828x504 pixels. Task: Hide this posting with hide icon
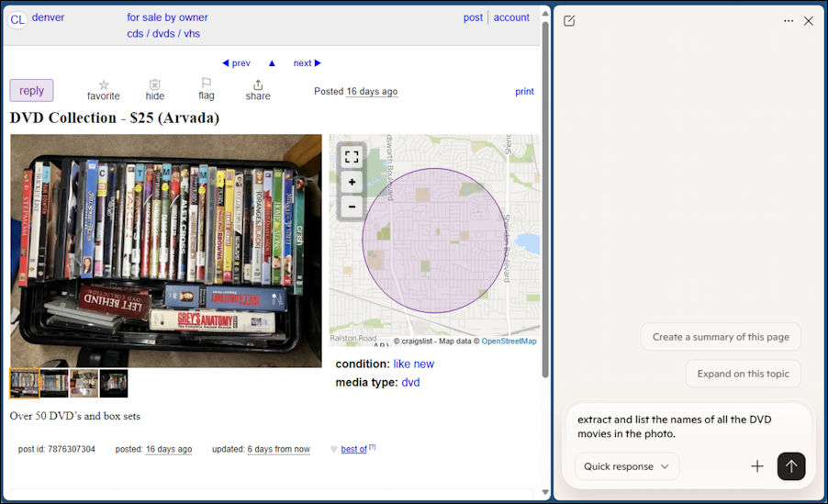pyautogui.click(x=155, y=90)
